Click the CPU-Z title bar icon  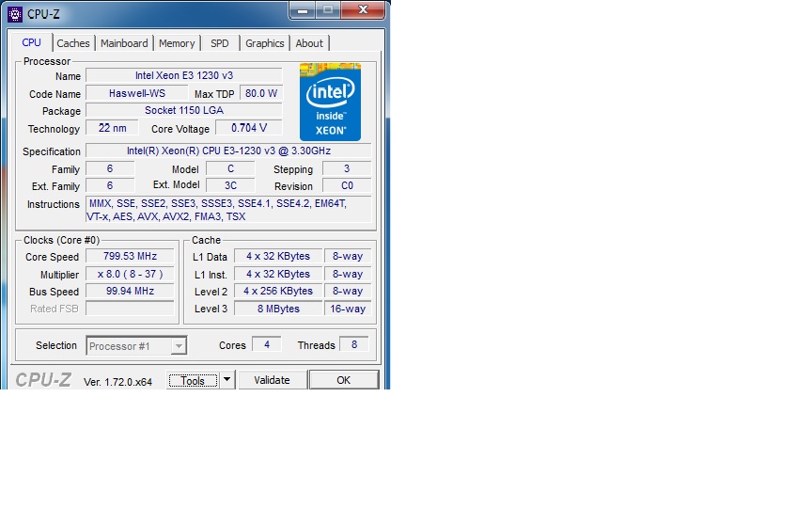click(x=15, y=14)
